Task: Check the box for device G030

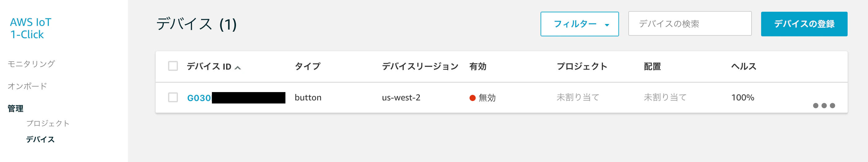Action: tap(173, 97)
